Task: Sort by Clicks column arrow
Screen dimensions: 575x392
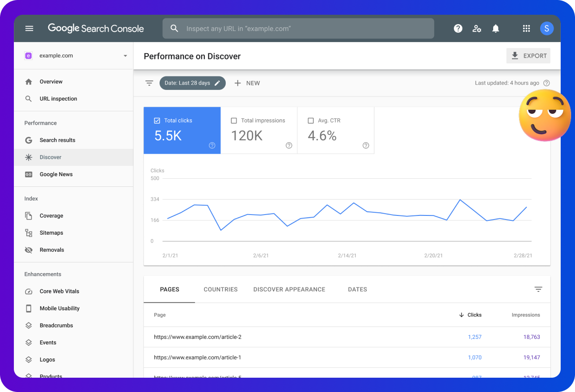Action: [461, 315]
